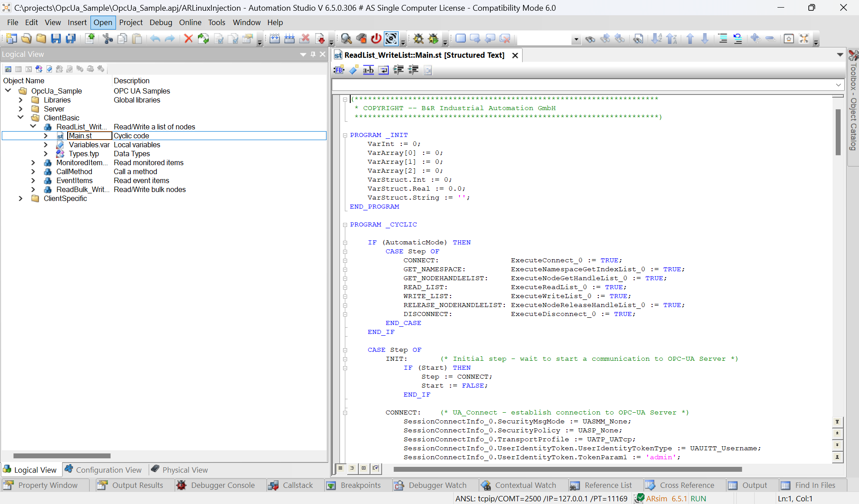Close the Logical View panel
Viewport: 859px width, 504px height.
click(322, 54)
